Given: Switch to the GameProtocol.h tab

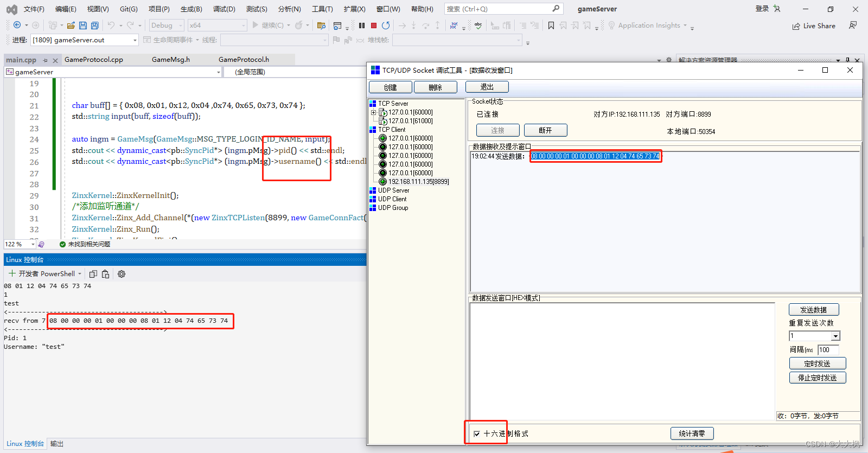Looking at the screenshot, I should coord(244,60).
